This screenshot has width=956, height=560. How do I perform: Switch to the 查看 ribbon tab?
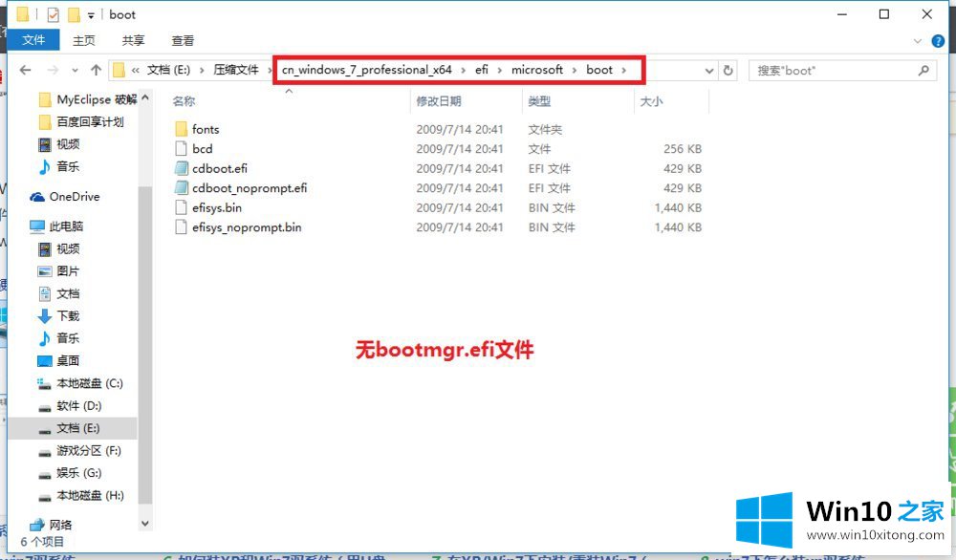pyautogui.click(x=183, y=40)
